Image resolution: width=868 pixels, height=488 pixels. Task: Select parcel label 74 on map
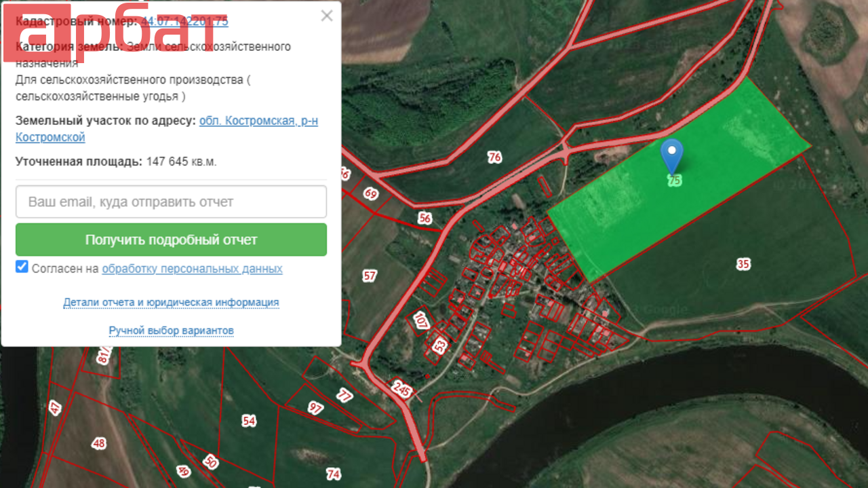point(333,474)
